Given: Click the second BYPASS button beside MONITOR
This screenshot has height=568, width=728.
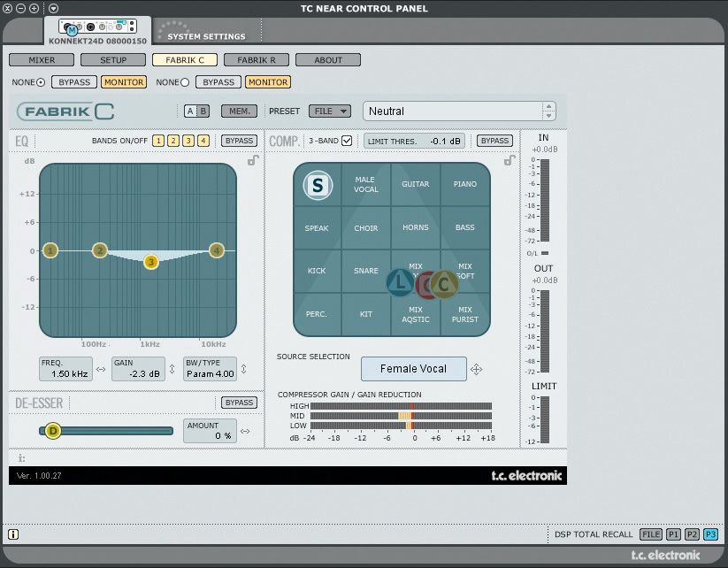Looking at the screenshot, I should (218, 82).
